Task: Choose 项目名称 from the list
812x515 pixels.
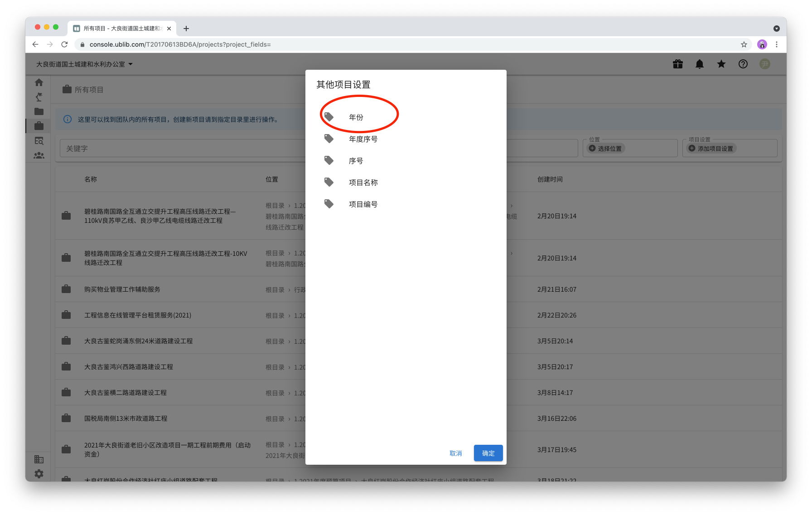Action: point(363,183)
